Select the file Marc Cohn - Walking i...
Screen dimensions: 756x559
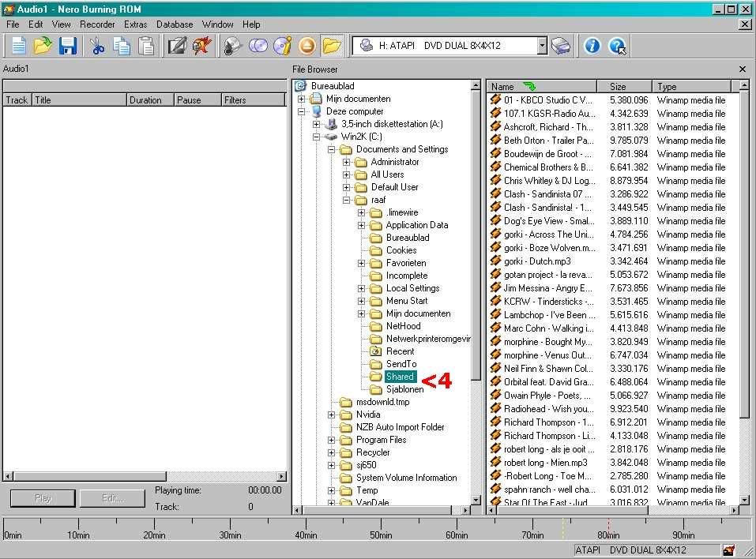[549, 328]
